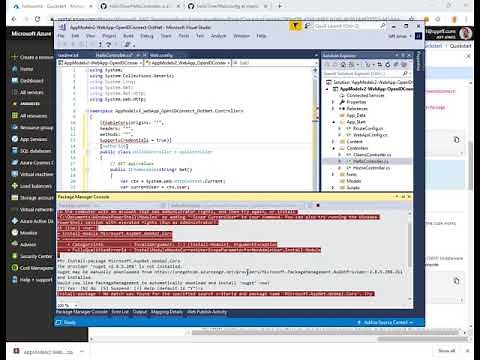The image size is (480, 360).
Task: Select Connected Services in Solution Explorer
Action: (365, 96)
